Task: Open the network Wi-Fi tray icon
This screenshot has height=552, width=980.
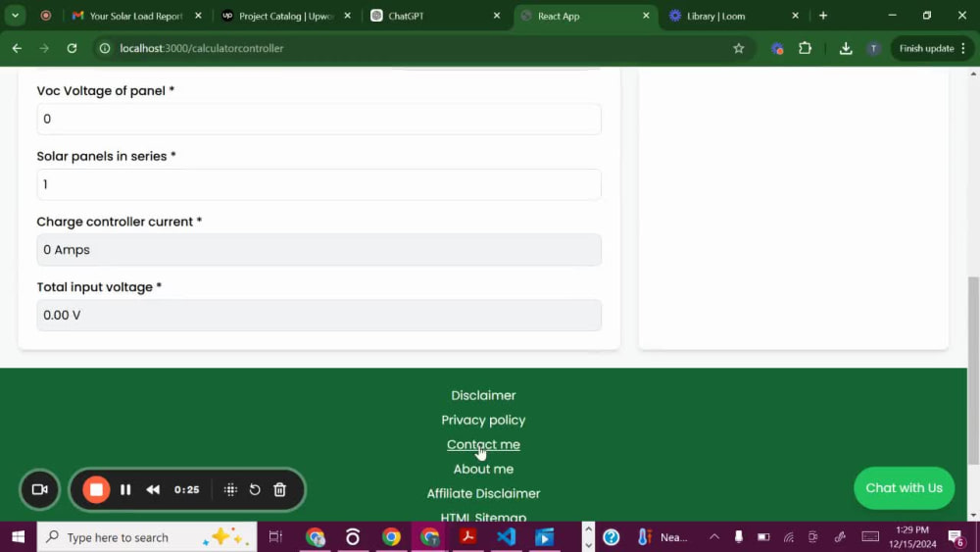Action: pos(789,537)
